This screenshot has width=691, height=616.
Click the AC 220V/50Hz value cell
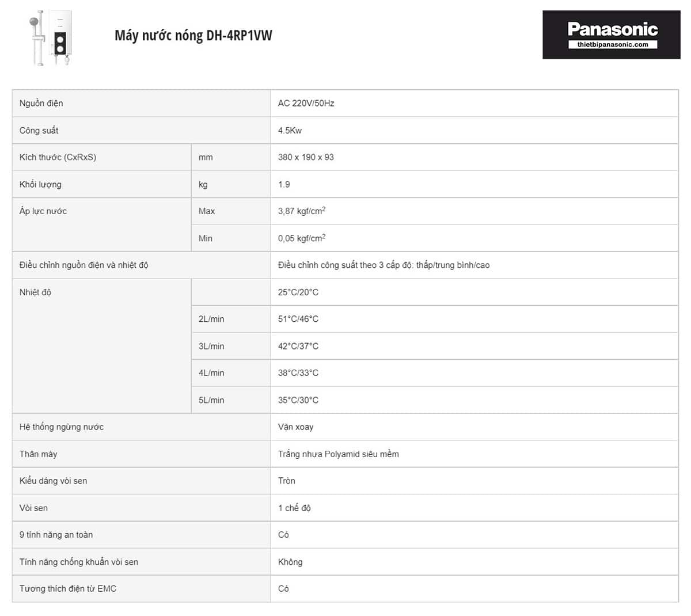coord(306,104)
